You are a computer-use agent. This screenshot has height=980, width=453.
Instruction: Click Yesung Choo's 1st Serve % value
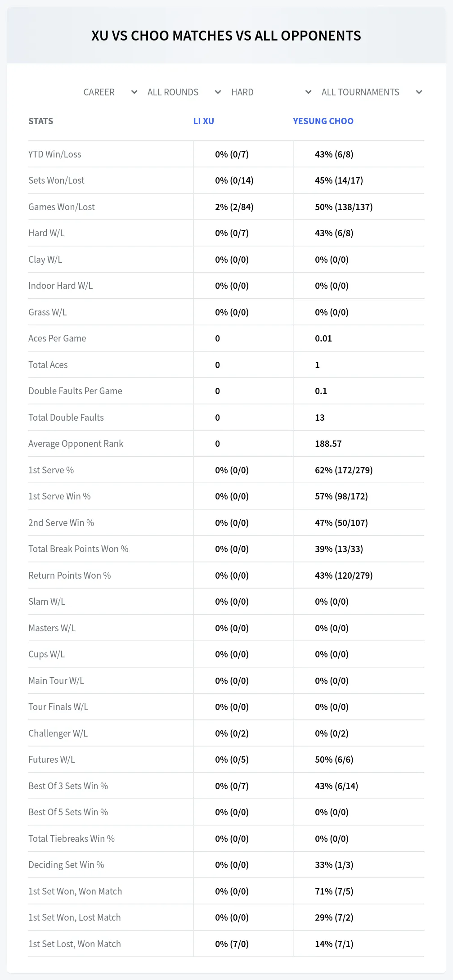pos(344,470)
